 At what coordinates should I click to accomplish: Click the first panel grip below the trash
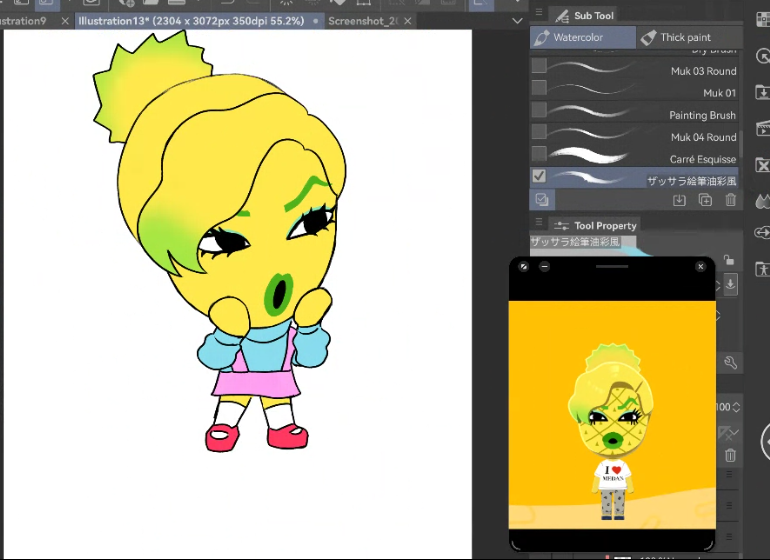point(729,475)
